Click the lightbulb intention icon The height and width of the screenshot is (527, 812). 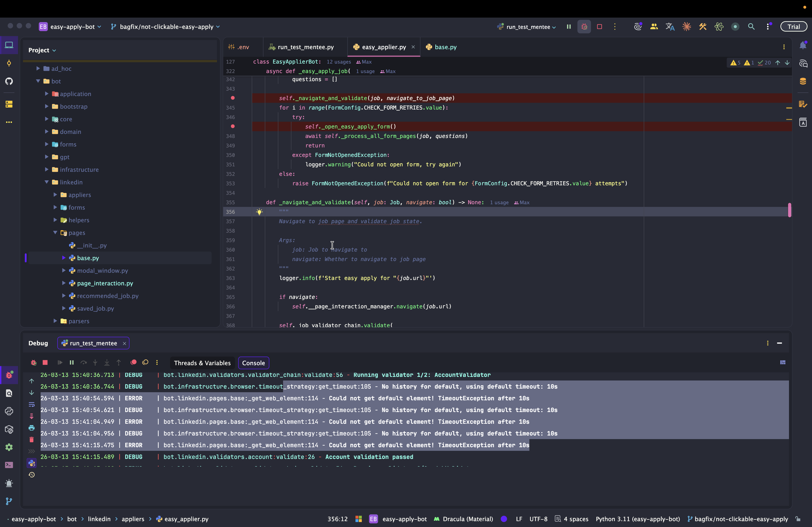(259, 212)
